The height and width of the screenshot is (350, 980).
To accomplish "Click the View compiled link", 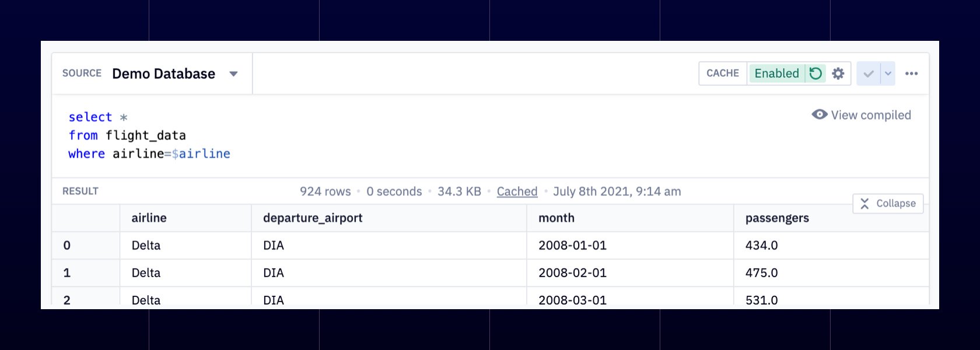I will tap(871, 115).
